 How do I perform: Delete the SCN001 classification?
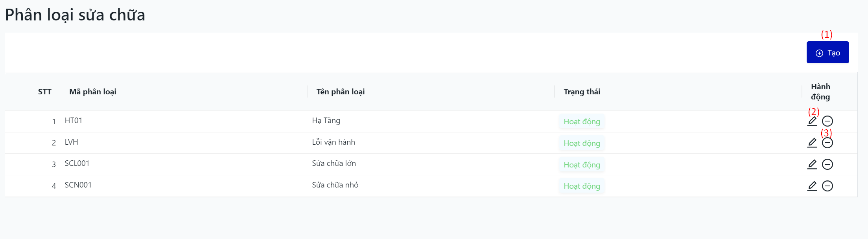[x=827, y=186]
